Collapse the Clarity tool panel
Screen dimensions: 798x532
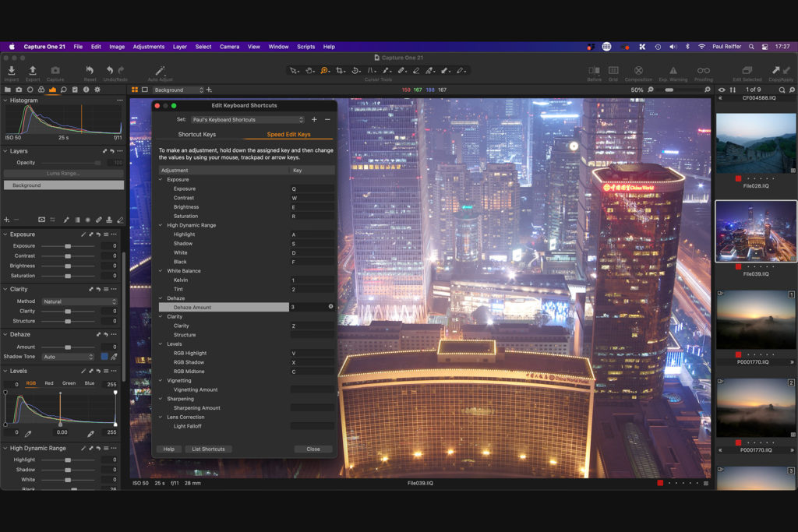[x=5, y=289]
